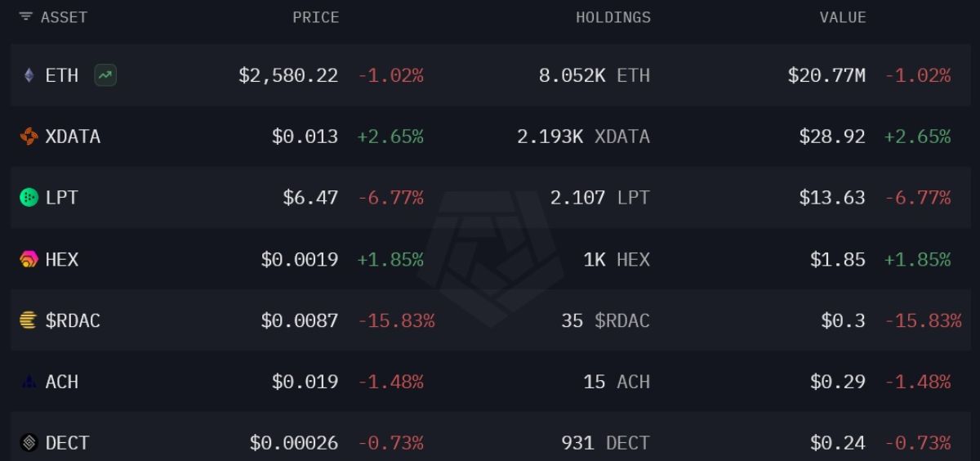Sort by the ASSET column header
Viewport: 980px width, 461px height.
coord(64,17)
